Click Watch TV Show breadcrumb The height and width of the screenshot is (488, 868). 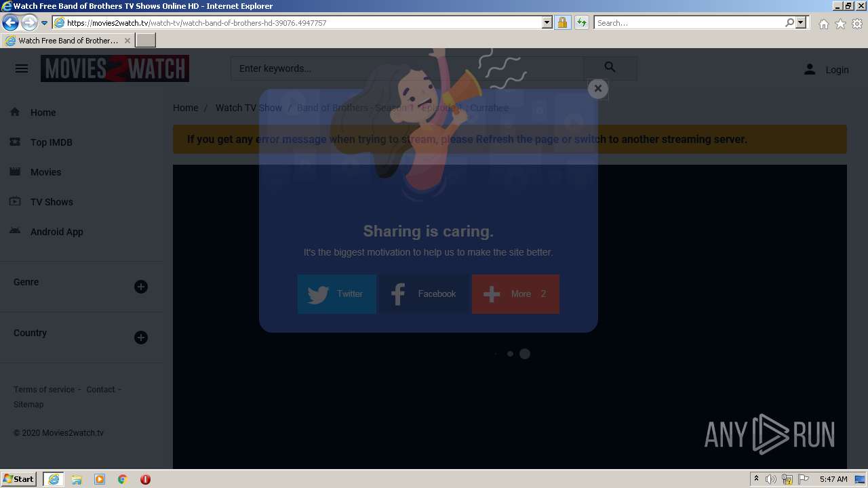pos(249,108)
